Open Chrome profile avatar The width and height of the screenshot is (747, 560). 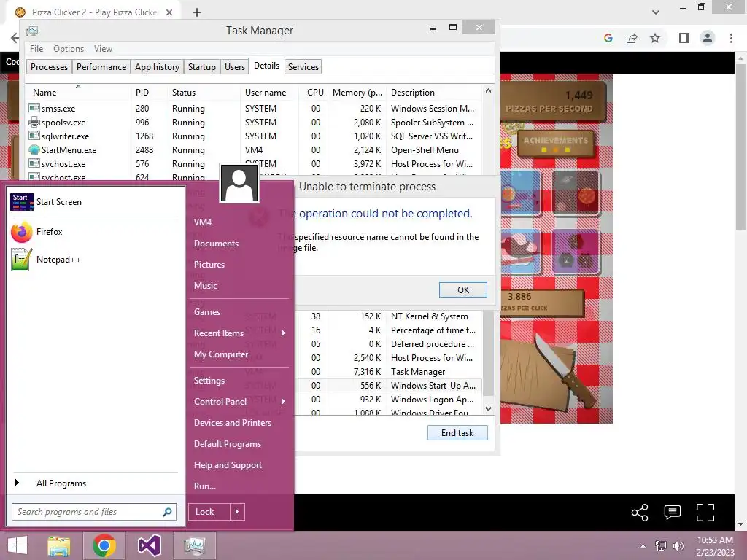pos(708,38)
